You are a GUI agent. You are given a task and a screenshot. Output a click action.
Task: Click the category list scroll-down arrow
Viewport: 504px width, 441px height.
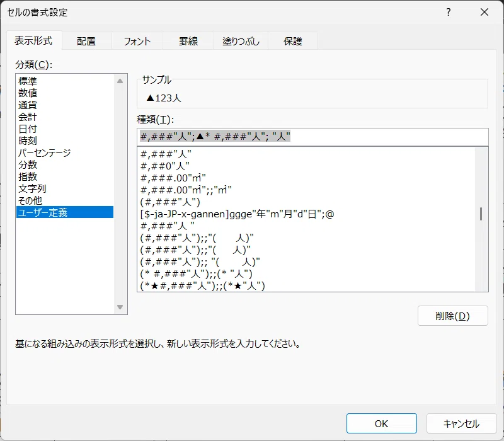120,307
